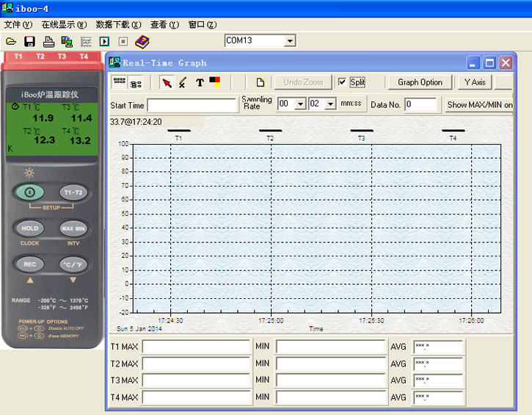Click the Graph Option button
Viewport: 532px width, 415px height.
(420, 82)
